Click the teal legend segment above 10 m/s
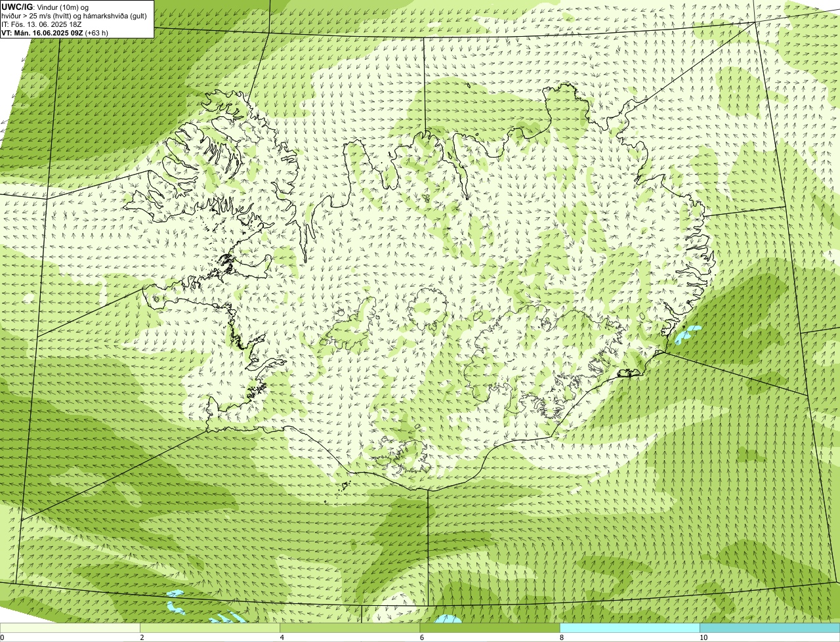840x642 pixels. click(770, 628)
